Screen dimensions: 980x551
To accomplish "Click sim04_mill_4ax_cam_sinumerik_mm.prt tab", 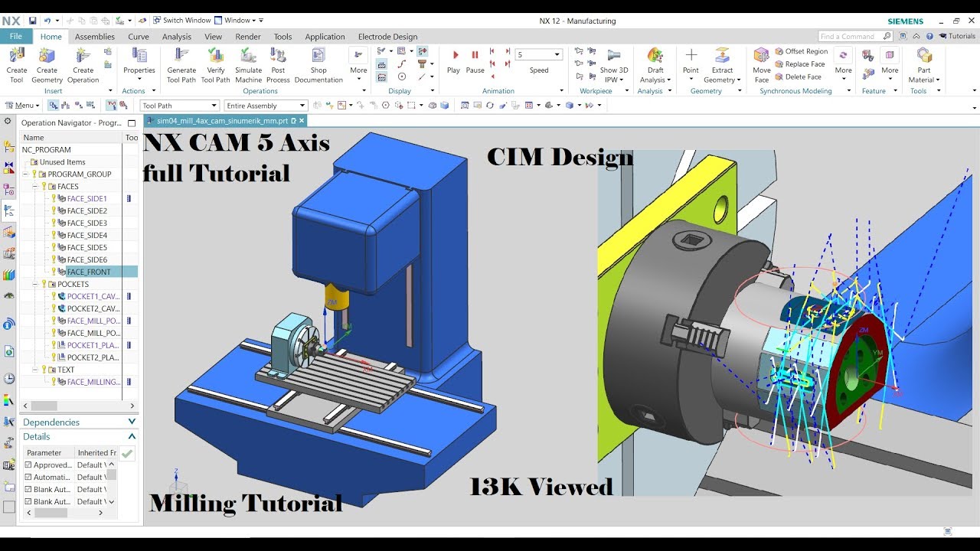I will (x=222, y=121).
